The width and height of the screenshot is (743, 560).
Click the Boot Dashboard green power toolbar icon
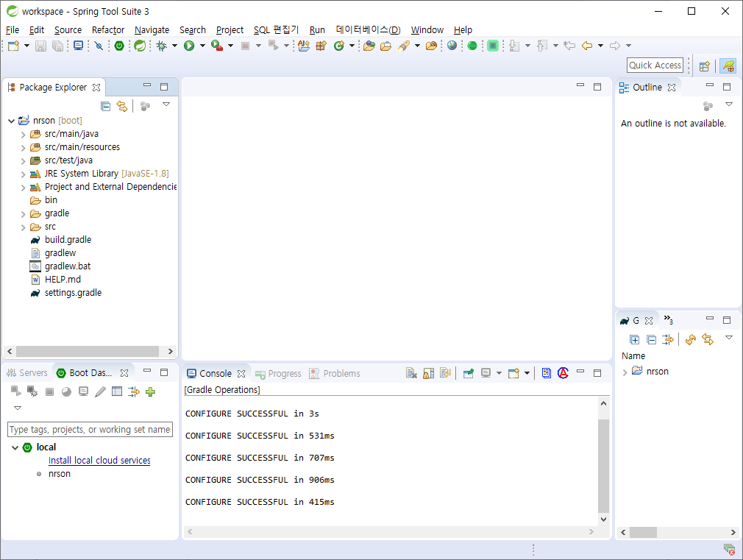[x=119, y=46]
